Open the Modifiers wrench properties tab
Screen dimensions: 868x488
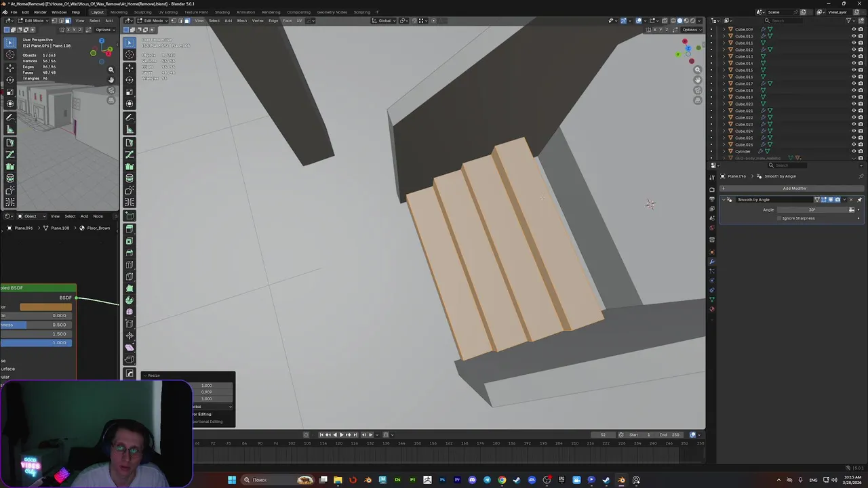click(712, 262)
